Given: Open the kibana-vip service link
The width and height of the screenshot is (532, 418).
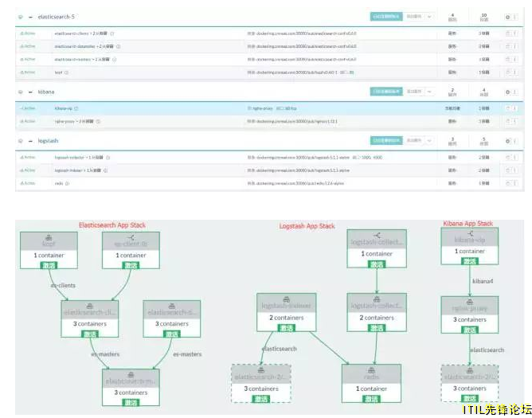Looking at the screenshot, I should (64, 108).
